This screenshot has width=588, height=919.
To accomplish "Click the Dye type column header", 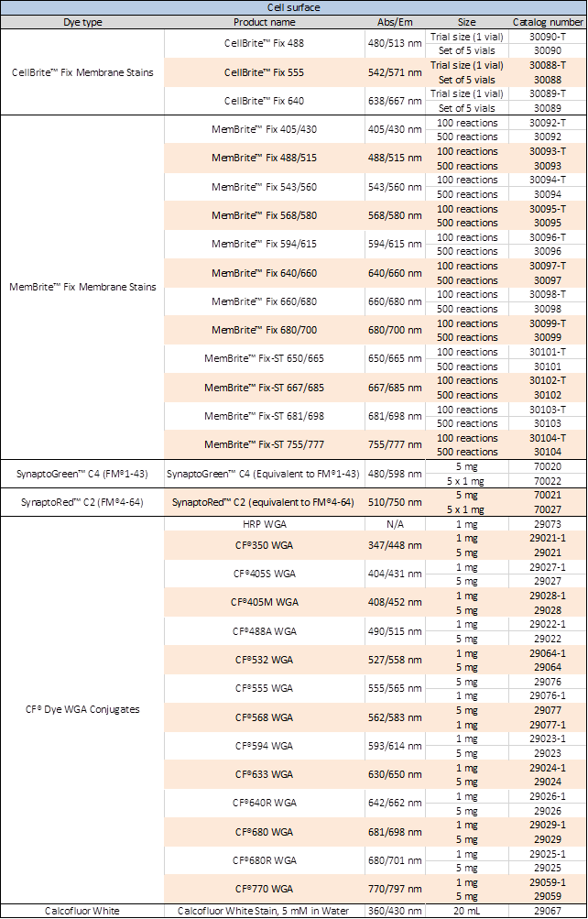I will (82, 22).
